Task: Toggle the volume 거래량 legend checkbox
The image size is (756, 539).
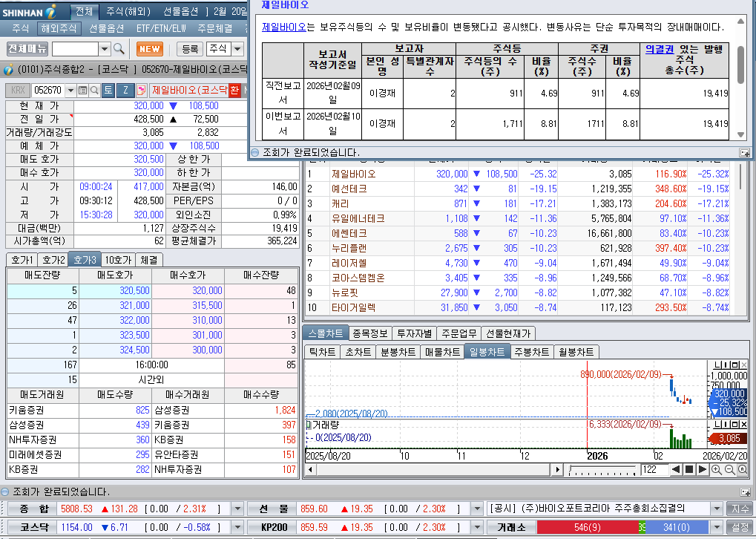Action: [309, 425]
